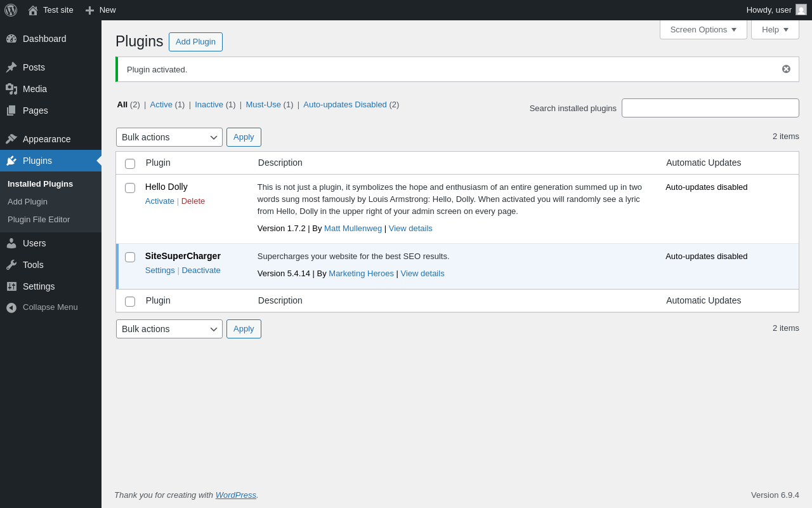This screenshot has width=812, height=508.
Task: Open Plugin File Editor submenu item
Action: 39,220
